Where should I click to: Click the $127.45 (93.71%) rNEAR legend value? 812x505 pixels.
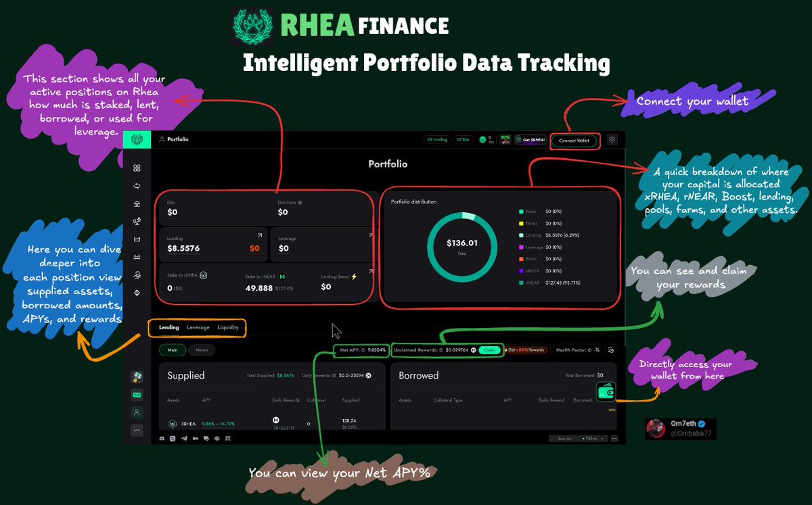coord(564,282)
